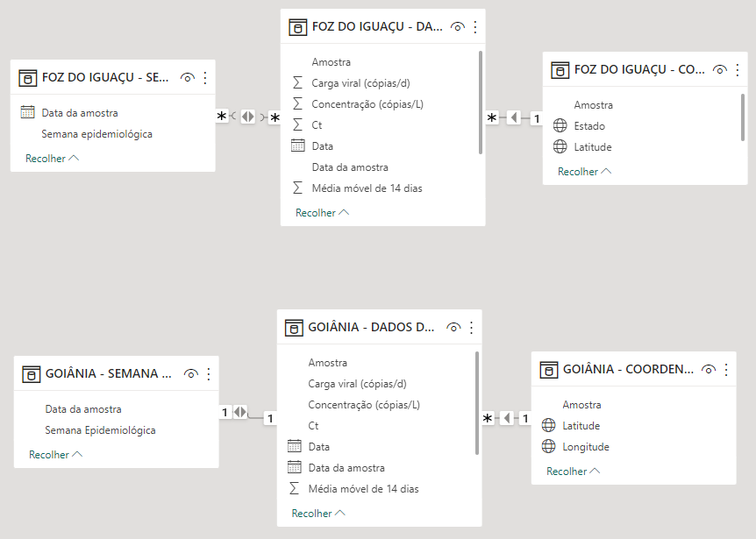
Task: Collapse FOZ DO IGUAÇU - SE... table with Recolher
Action: tap(52, 159)
